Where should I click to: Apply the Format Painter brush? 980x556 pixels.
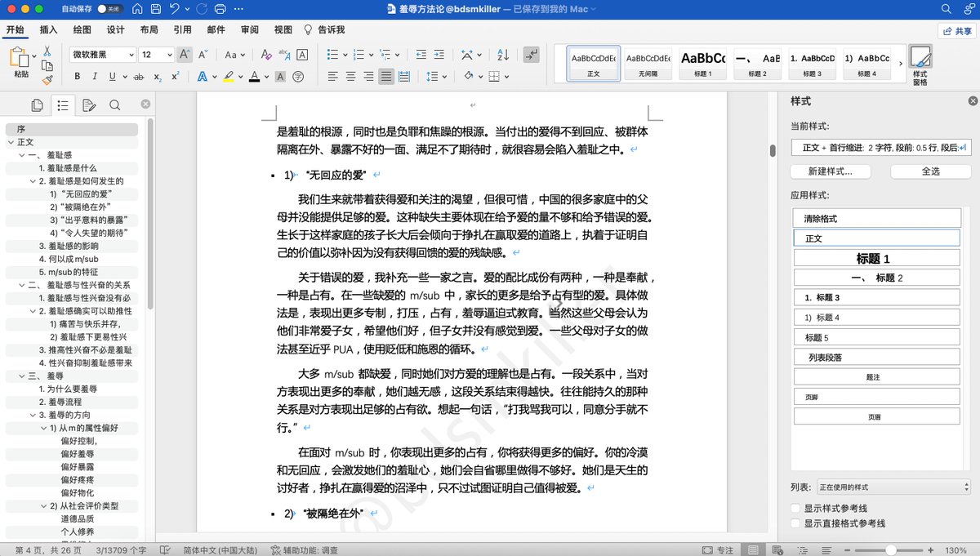click(47, 80)
